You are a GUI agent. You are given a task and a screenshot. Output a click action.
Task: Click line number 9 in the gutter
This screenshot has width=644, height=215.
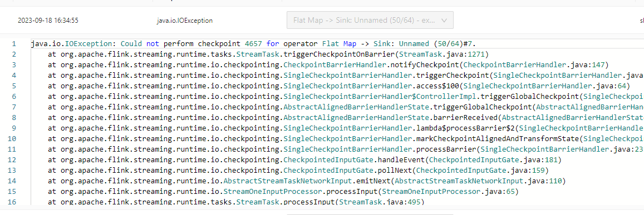[x=14, y=128]
